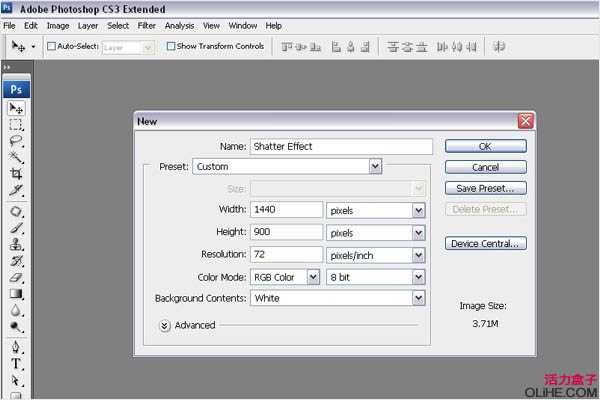Image resolution: width=600 pixels, height=400 pixels.
Task: Expand the Advanced options section
Action: tap(164, 325)
